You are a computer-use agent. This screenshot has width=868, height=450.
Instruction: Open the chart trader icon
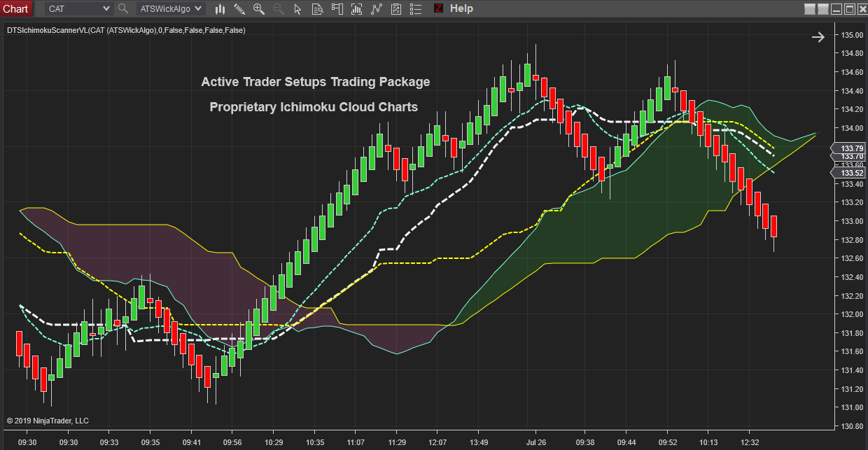pyautogui.click(x=337, y=9)
